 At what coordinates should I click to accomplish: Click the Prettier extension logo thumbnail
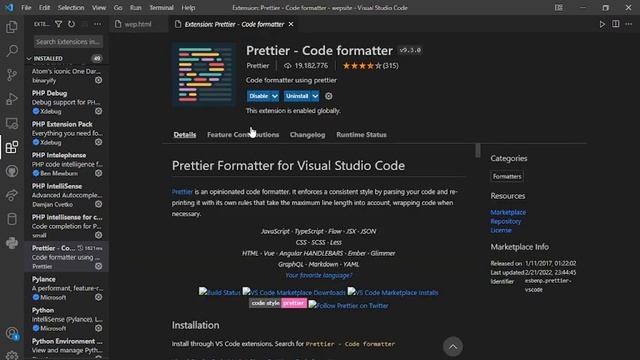pos(204,75)
